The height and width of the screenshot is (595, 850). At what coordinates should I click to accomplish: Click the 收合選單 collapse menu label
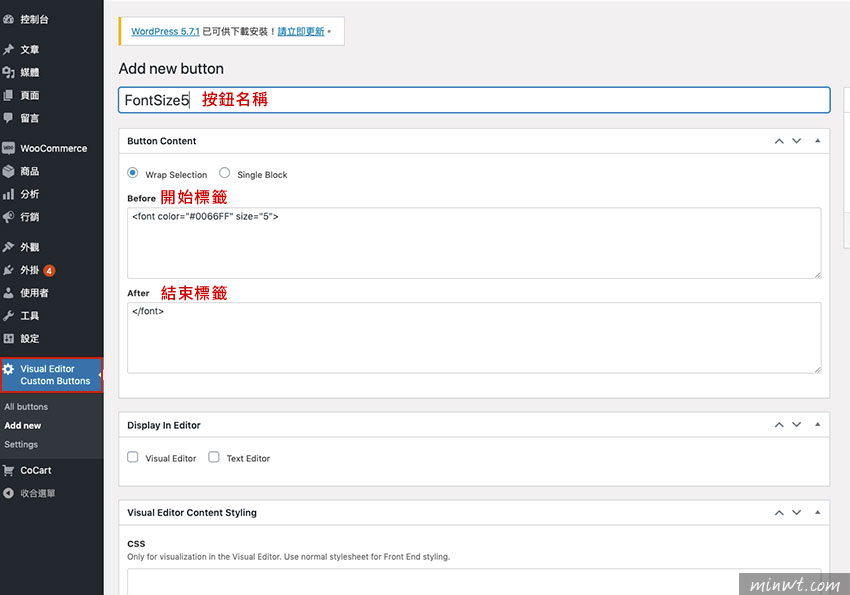(x=37, y=493)
